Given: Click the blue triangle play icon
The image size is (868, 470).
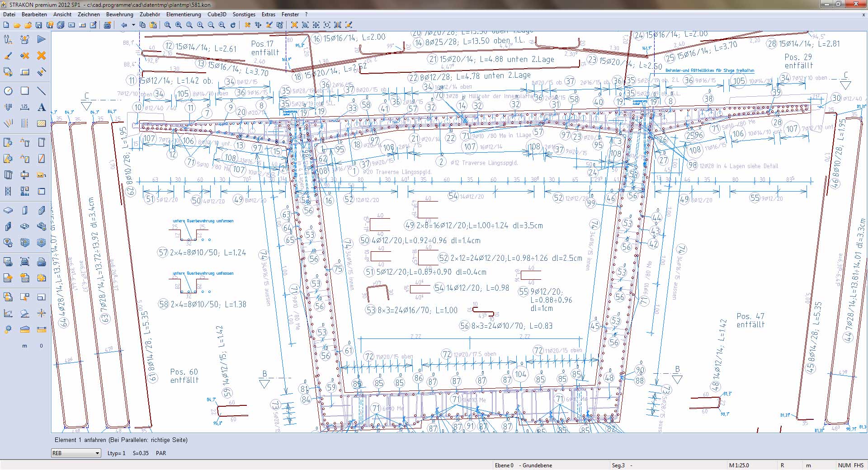Looking at the screenshot, I should (42, 39).
